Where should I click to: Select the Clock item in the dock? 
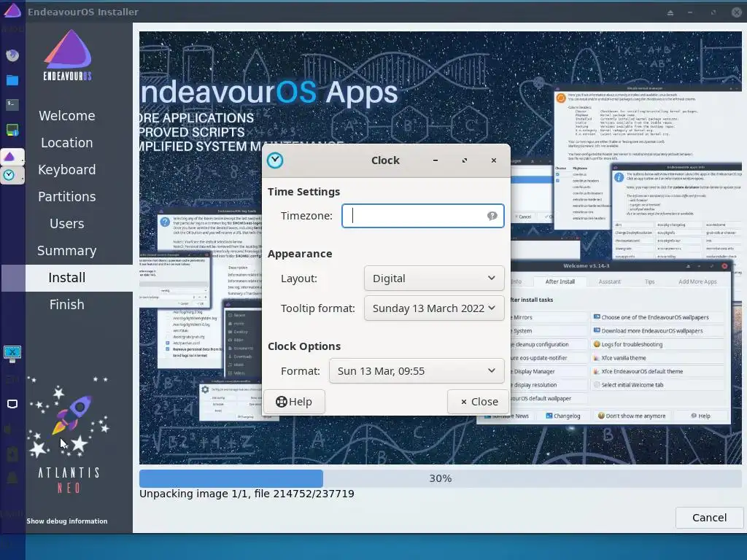pyautogui.click(x=12, y=175)
